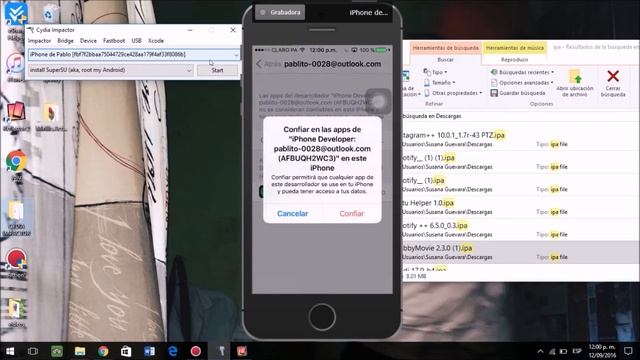This screenshot has width=640, height=360.
Task: Click the red X Cerrar búsqueda icon
Action: coord(613,76)
